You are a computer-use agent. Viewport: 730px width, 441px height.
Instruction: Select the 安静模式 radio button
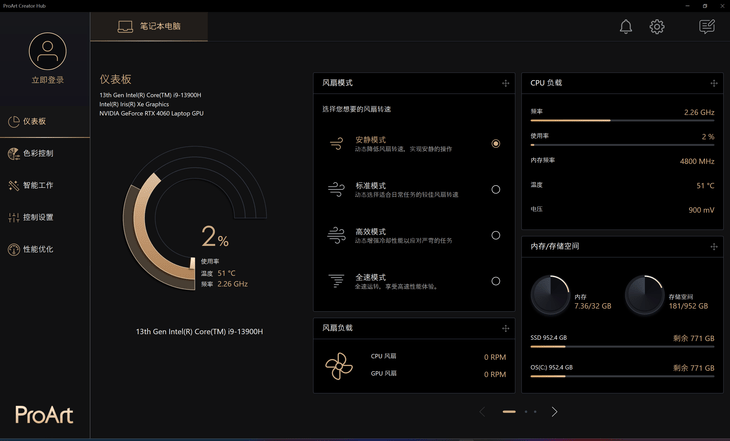pos(496,144)
